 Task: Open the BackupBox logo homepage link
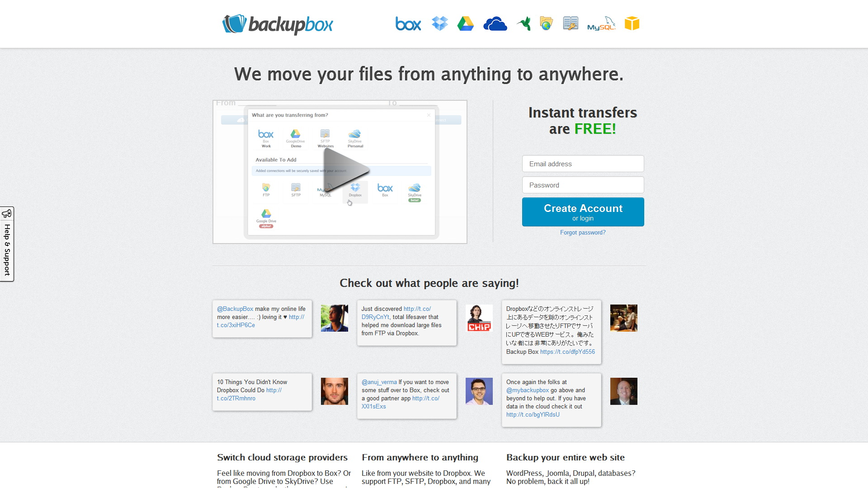tap(277, 24)
